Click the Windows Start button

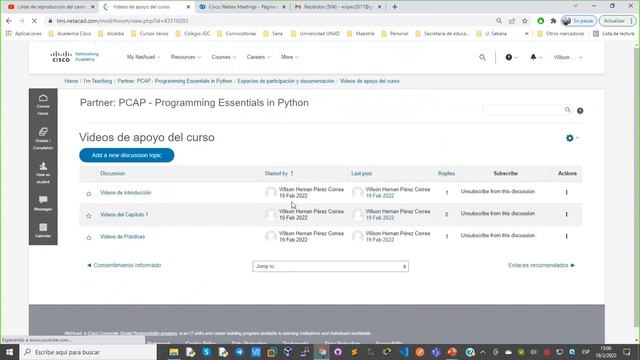[x=9, y=352]
